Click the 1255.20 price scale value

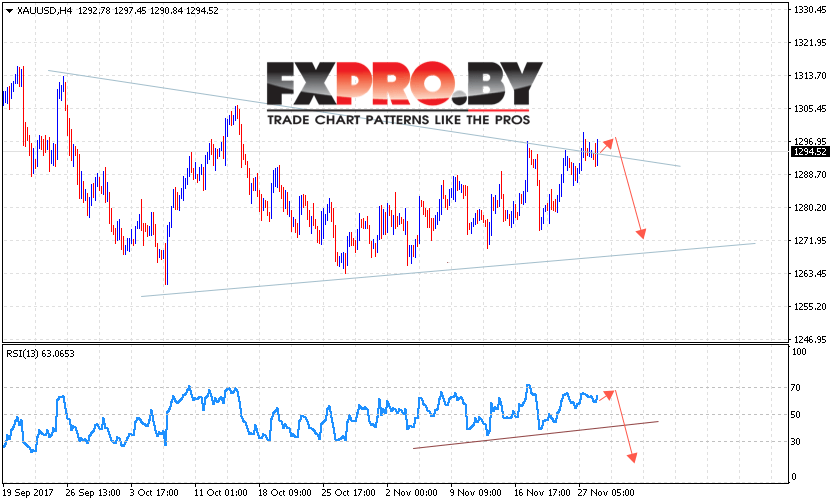tap(810, 306)
